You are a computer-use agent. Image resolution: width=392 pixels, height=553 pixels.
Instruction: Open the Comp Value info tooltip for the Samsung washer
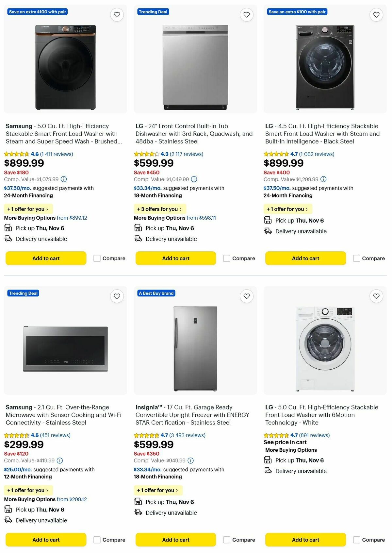pyautogui.click(x=63, y=179)
